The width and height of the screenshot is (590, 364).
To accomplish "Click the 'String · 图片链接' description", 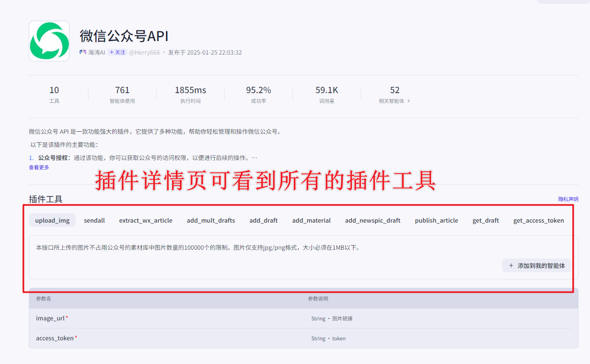I will tap(332, 318).
